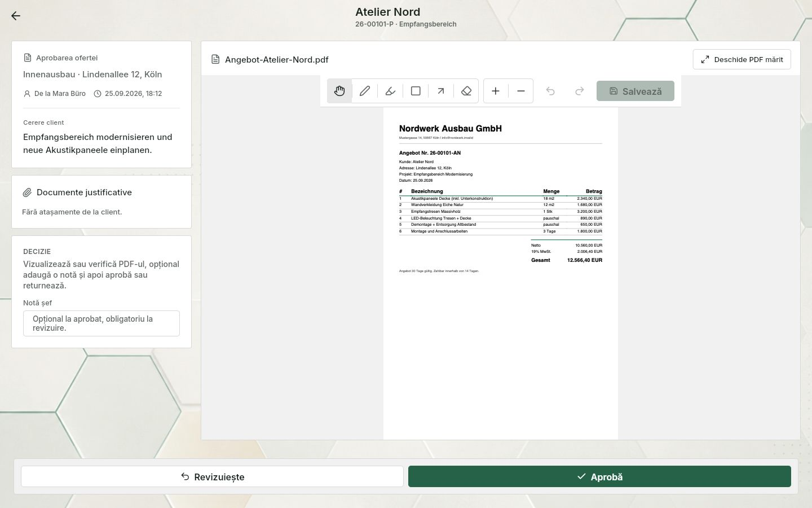
Task: Go back with the arrow icon
Action: point(16,16)
